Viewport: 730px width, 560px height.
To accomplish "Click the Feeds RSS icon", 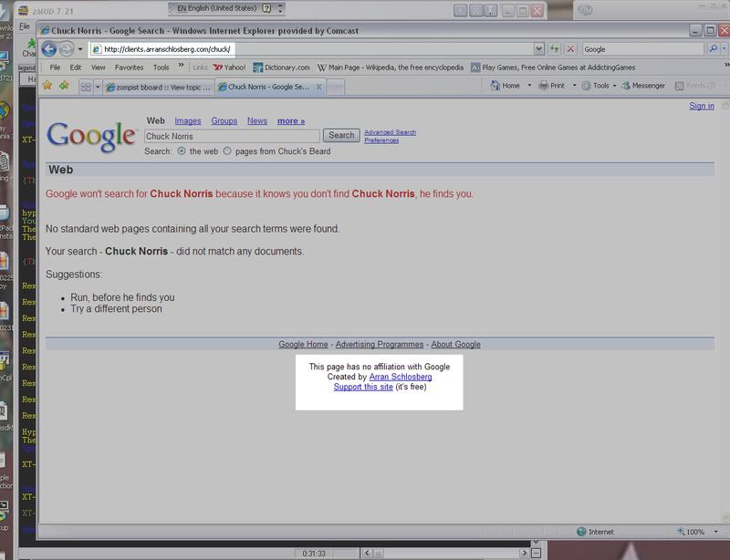I will (679, 86).
